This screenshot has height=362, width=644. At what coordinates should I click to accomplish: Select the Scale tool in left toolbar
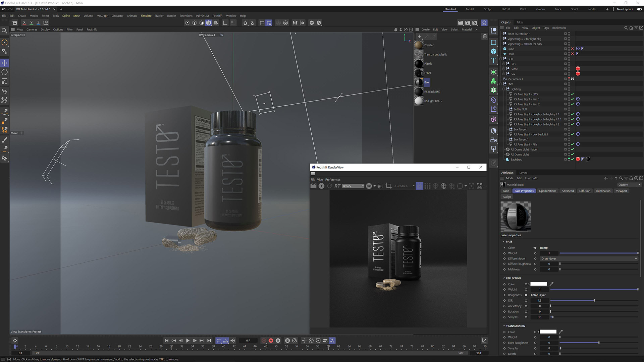click(5, 81)
